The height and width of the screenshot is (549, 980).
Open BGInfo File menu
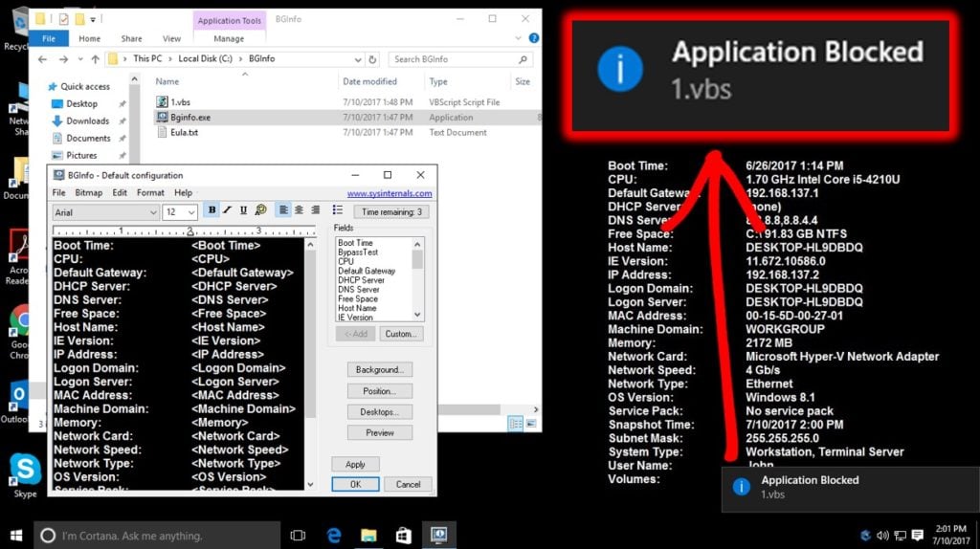coord(58,193)
